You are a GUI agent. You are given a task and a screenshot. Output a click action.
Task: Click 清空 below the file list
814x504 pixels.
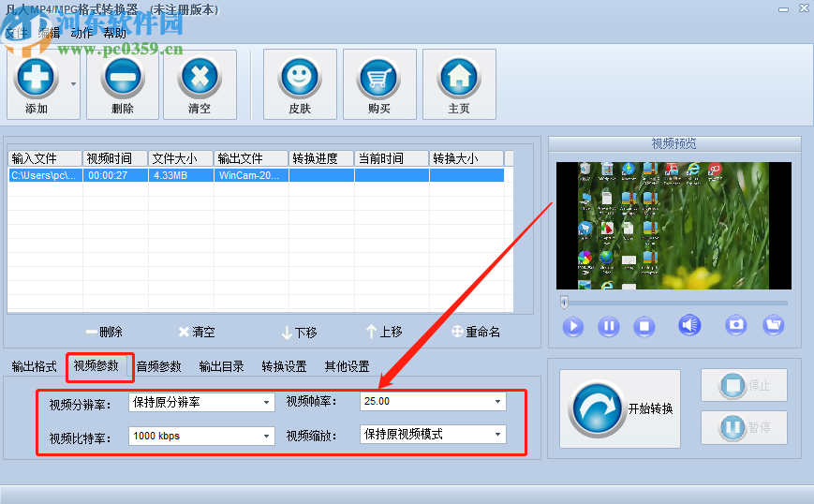point(197,332)
